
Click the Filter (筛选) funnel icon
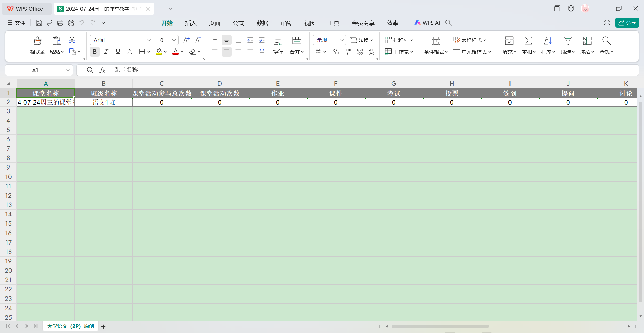(567, 41)
